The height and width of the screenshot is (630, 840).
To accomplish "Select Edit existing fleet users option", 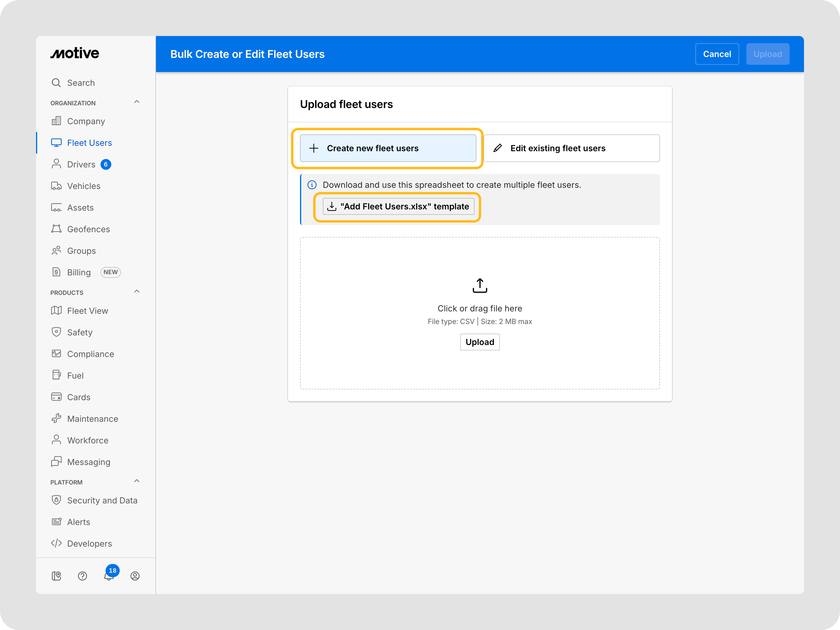I will pyautogui.click(x=571, y=148).
